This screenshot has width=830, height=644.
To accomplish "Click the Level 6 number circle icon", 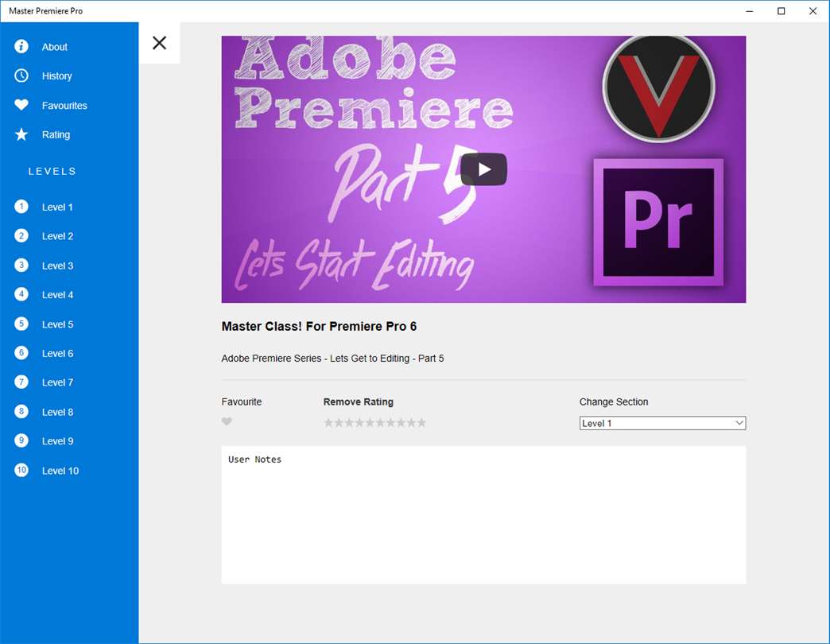I will tap(21, 353).
